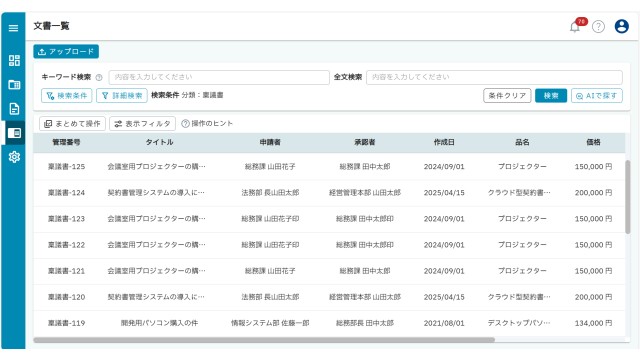Open help question mark in header

coord(598,27)
